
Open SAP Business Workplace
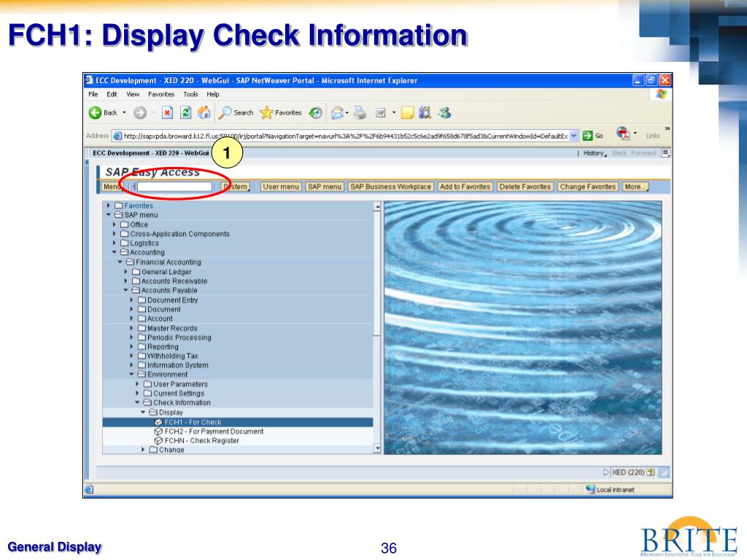[391, 187]
